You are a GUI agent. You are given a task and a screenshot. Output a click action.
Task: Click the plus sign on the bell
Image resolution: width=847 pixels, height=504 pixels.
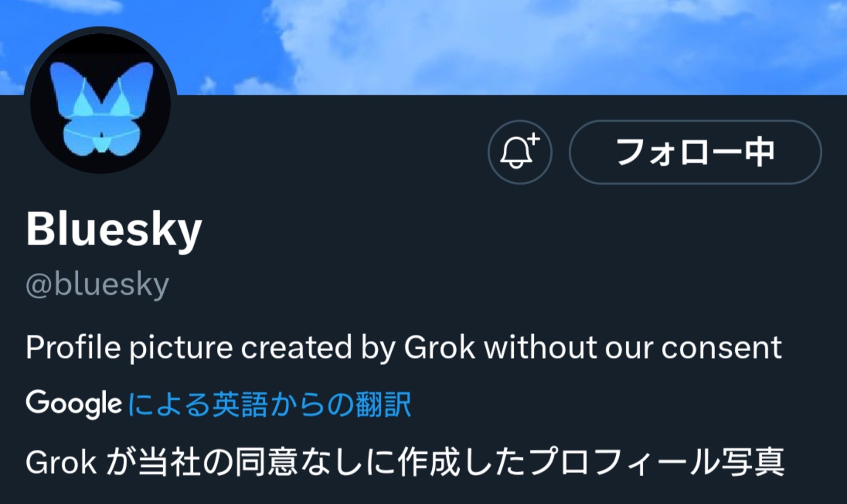[x=534, y=138]
